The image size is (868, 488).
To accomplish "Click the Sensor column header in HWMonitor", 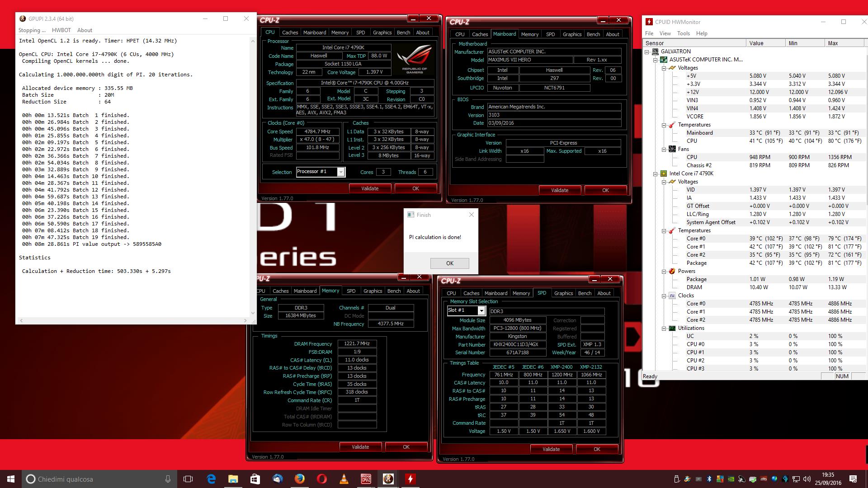I will click(694, 43).
